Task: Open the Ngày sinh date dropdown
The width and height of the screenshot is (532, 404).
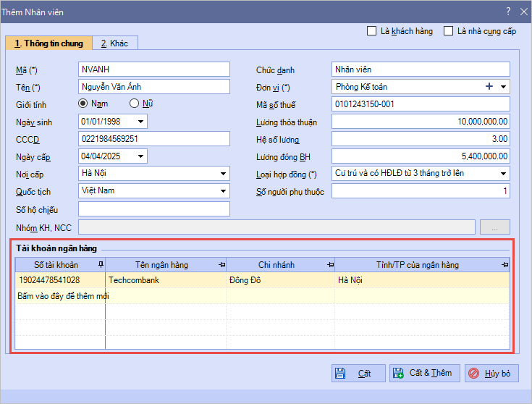Action: coord(140,122)
